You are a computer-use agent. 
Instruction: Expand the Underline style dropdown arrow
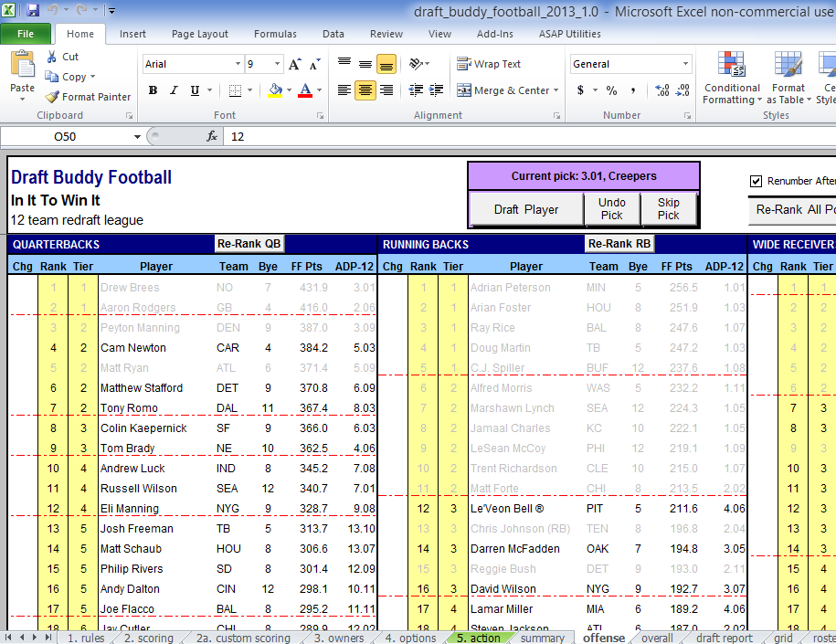pyautogui.click(x=209, y=90)
